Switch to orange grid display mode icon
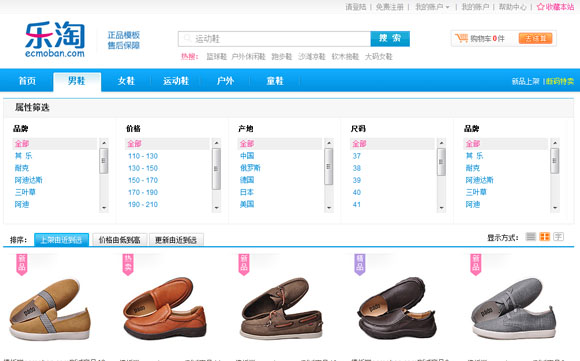The height and width of the screenshot is (361, 580). (x=544, y=237)
